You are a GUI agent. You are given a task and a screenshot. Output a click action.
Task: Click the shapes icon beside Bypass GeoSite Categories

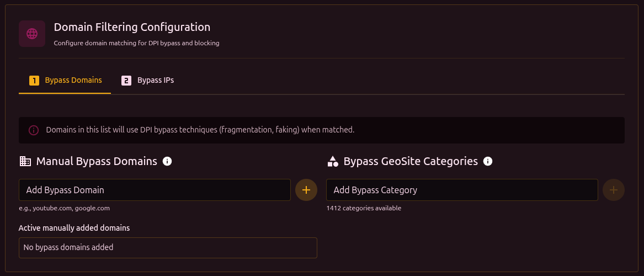333,161
